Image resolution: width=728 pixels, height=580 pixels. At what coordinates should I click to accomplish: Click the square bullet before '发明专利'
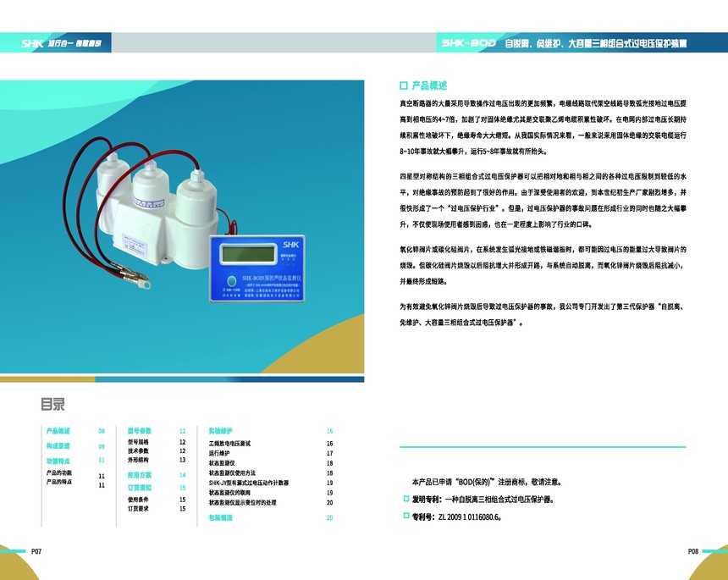tap(406, 499)
